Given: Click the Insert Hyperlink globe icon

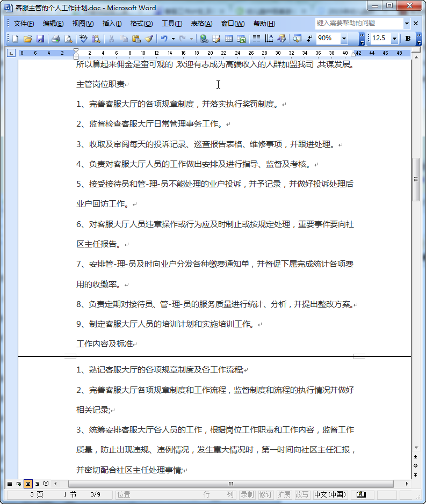Looking at the screenshot, I should (204, 39).
